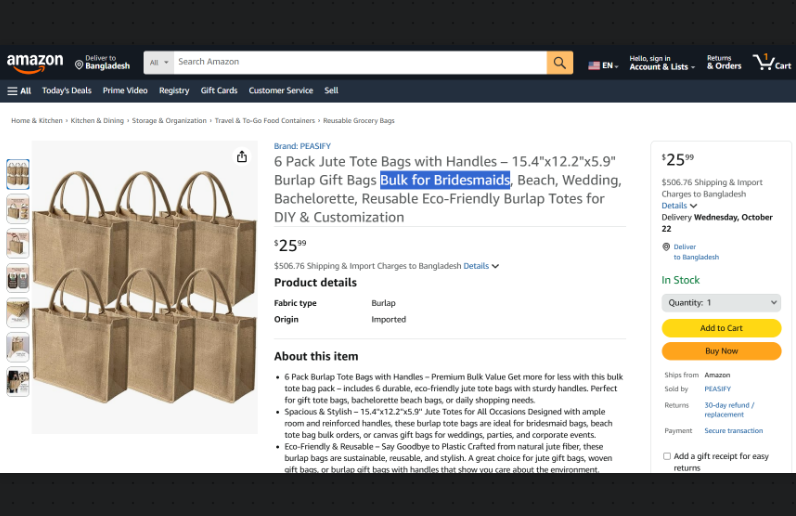Enable Add a gift receipt checkbox
796x516 pixels.
point(667,456)
